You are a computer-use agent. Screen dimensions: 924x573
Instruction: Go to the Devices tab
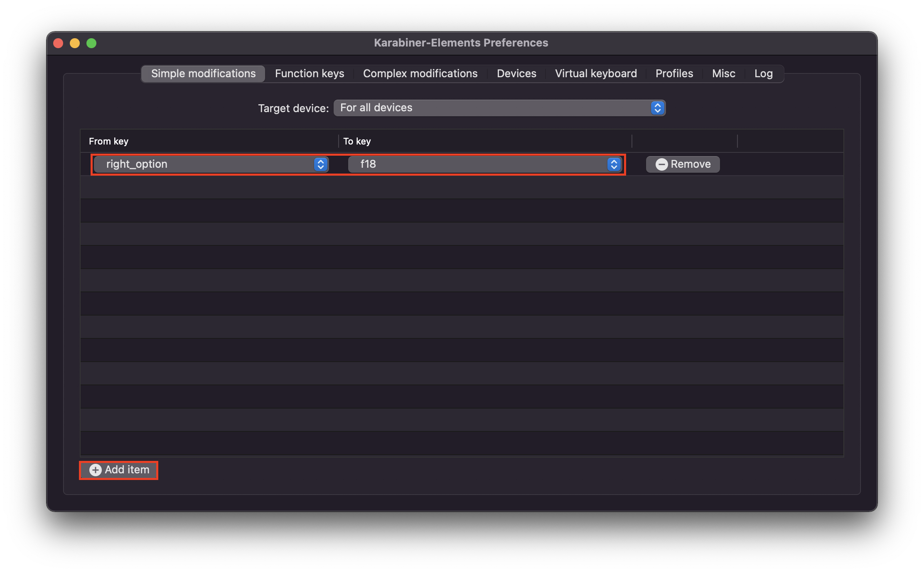point(516,74)
